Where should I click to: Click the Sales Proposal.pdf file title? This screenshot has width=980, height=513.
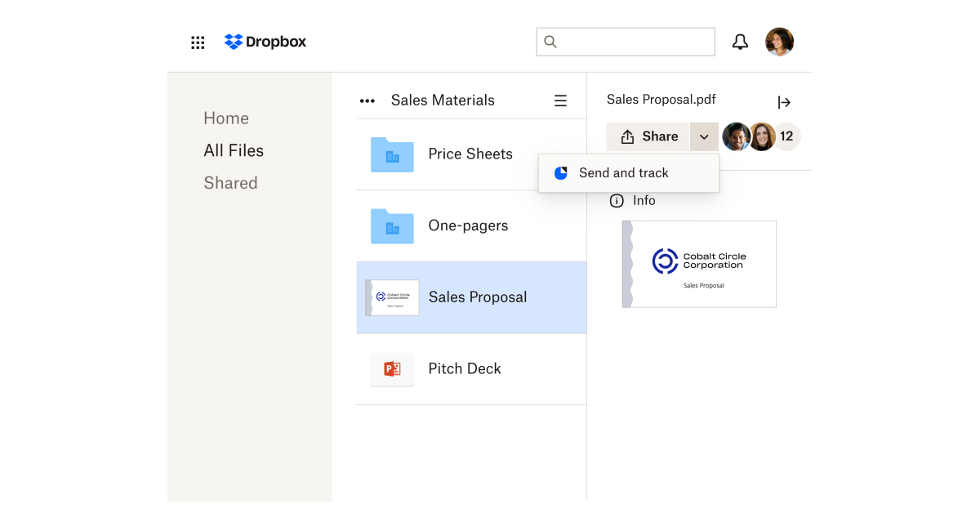(661, 99)
